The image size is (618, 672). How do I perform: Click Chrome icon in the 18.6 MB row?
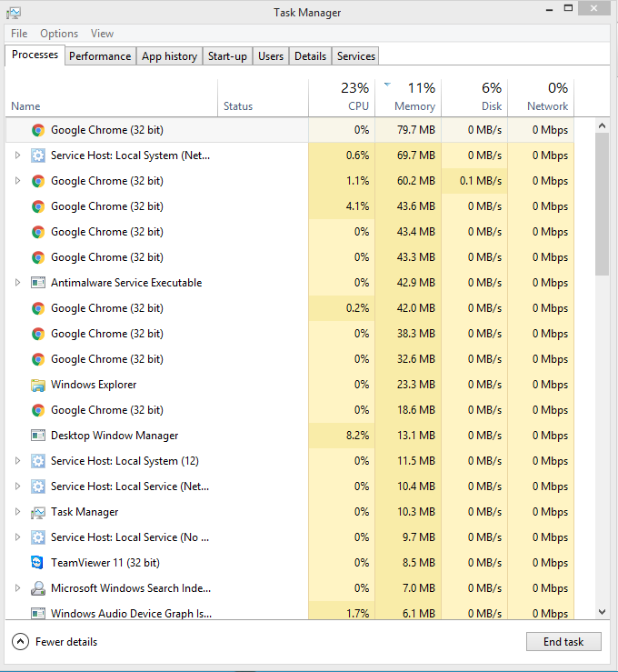[x=38, y=410]
